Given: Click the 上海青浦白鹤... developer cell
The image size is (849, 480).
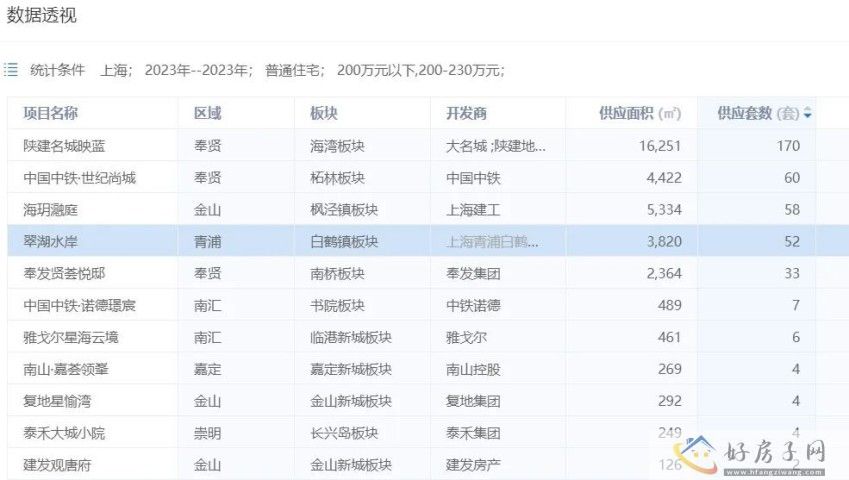Looking at the screenshot, I should (x=492, y=241).
